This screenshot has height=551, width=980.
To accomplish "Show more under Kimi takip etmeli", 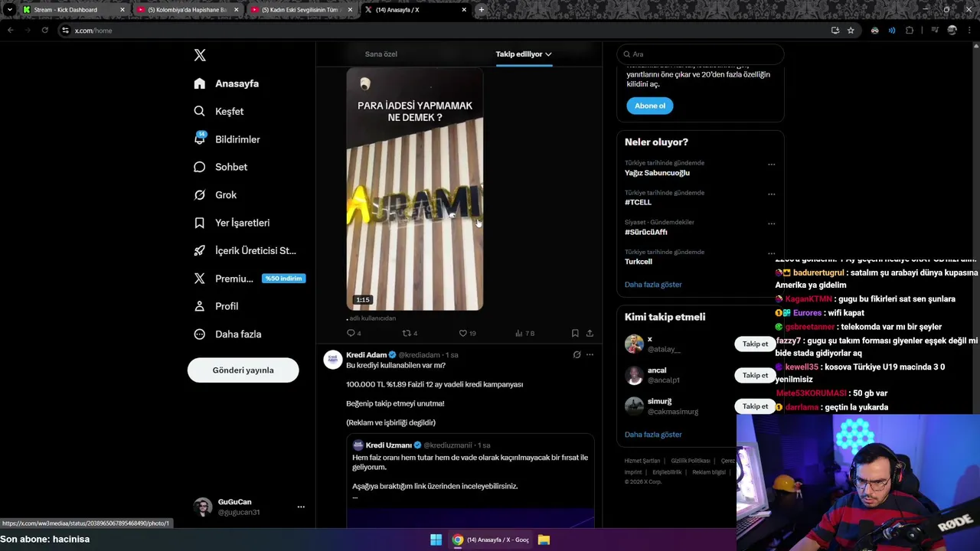I will (x=653, y=435).
